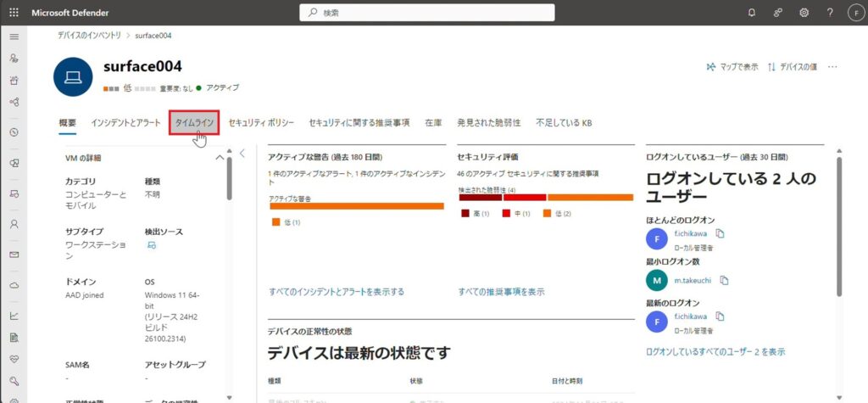The height and width of the screenshot is (403, 868).
Task: Open the 在庫 tab
Action: coord(433,123)
